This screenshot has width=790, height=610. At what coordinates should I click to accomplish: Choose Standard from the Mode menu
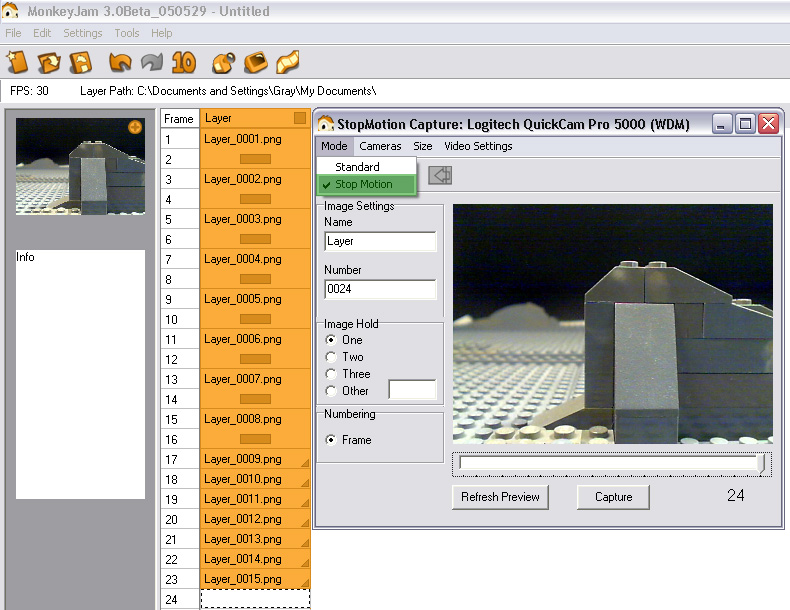pos(357,167)
